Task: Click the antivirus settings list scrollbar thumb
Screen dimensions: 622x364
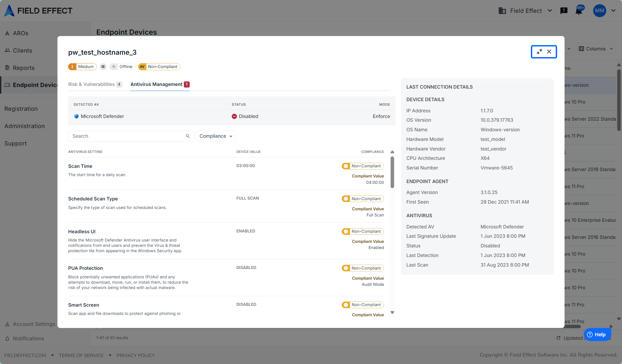Action: [x=392, y=172]
